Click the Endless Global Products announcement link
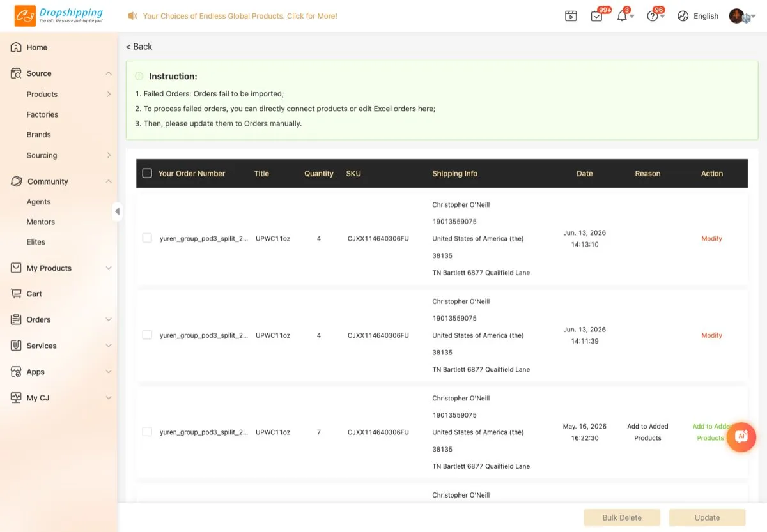The image size is (767, 532). (240, 16)
